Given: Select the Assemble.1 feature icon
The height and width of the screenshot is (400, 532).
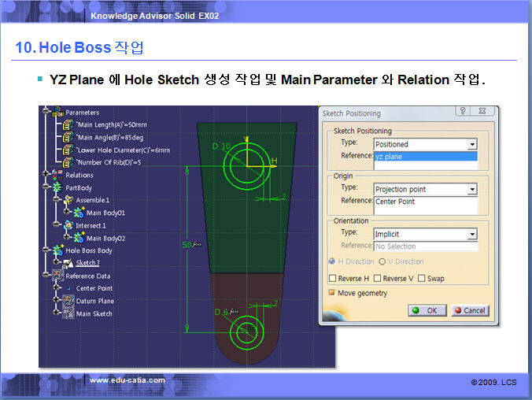Looking at the screenshot, I should coord(68,201).
